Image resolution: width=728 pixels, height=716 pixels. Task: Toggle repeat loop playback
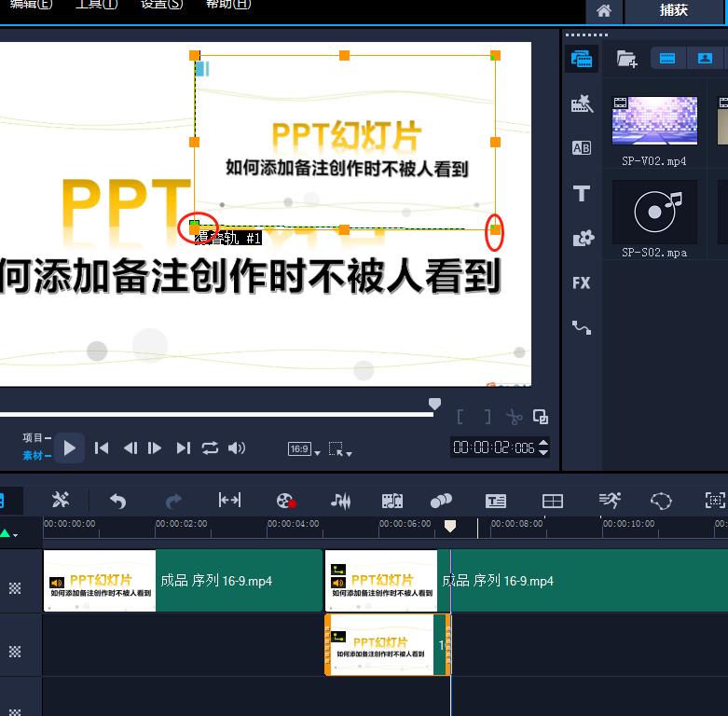coord(210,448)
